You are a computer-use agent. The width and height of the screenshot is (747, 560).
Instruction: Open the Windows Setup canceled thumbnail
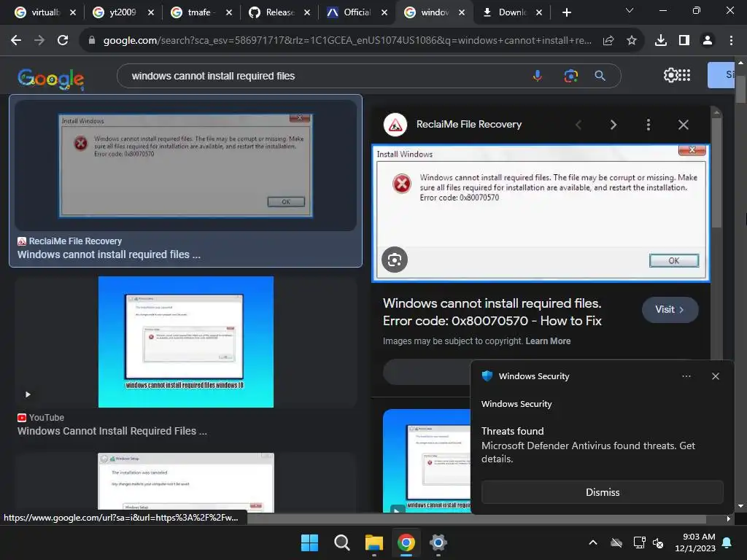tap(186, 482)
